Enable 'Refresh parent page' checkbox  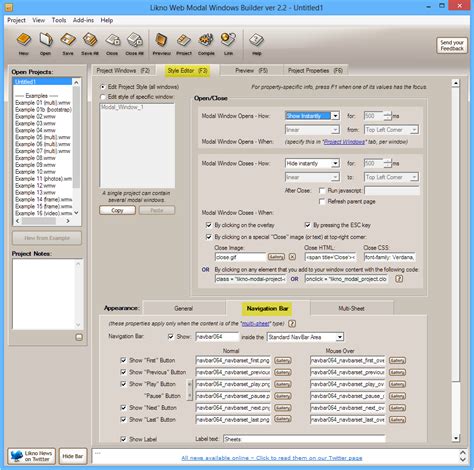(x=322, y=202)
